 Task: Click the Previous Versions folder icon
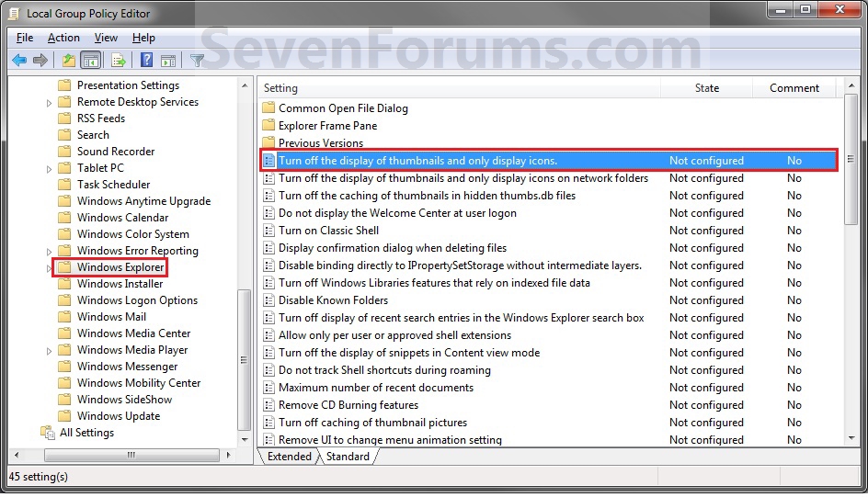click(268, 142)
